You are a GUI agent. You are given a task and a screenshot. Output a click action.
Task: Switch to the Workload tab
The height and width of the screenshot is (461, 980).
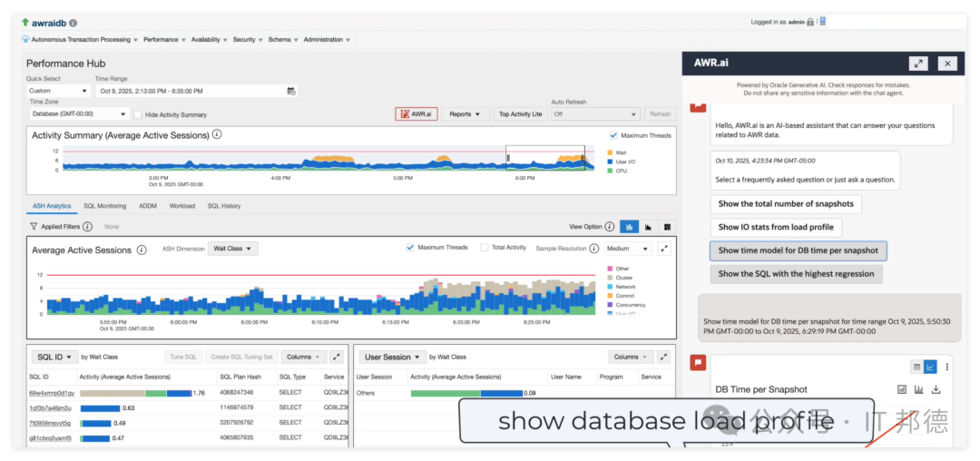tap(181, 205)
